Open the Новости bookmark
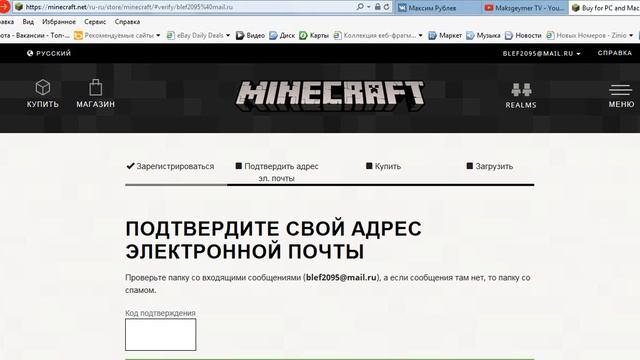 [x=523, y=36]
